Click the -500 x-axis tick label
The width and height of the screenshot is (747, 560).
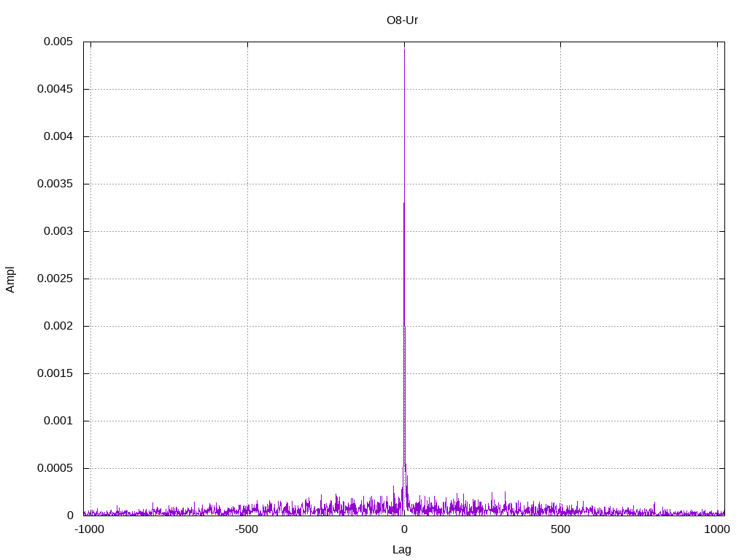(247, 529)
